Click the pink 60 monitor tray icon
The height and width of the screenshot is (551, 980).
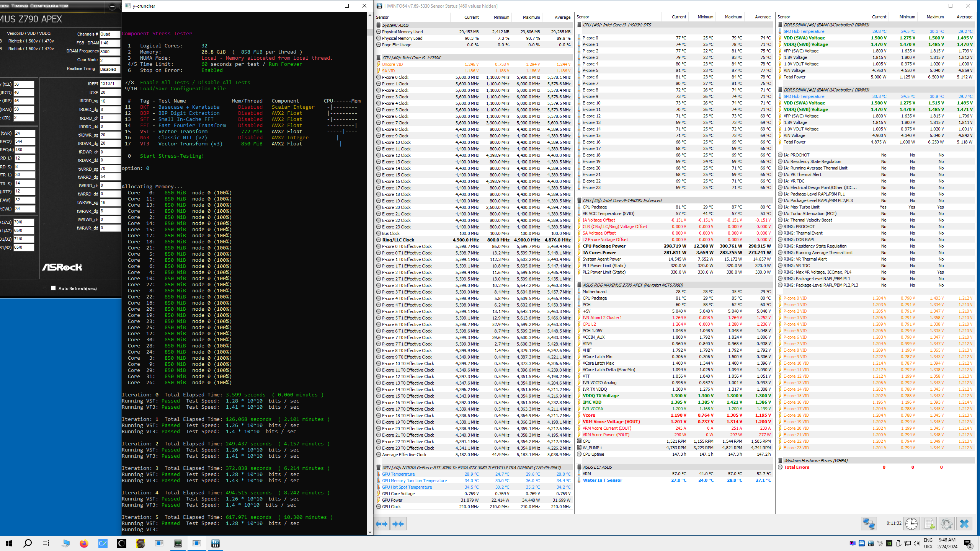(x=853, y=543)
